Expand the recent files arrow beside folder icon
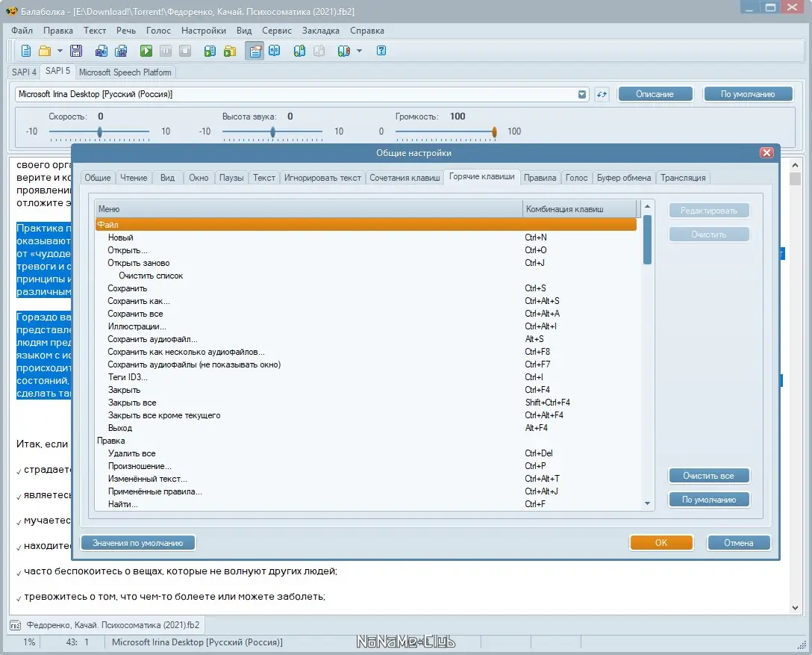Screen dimensions: 812x655 [60, 51]
